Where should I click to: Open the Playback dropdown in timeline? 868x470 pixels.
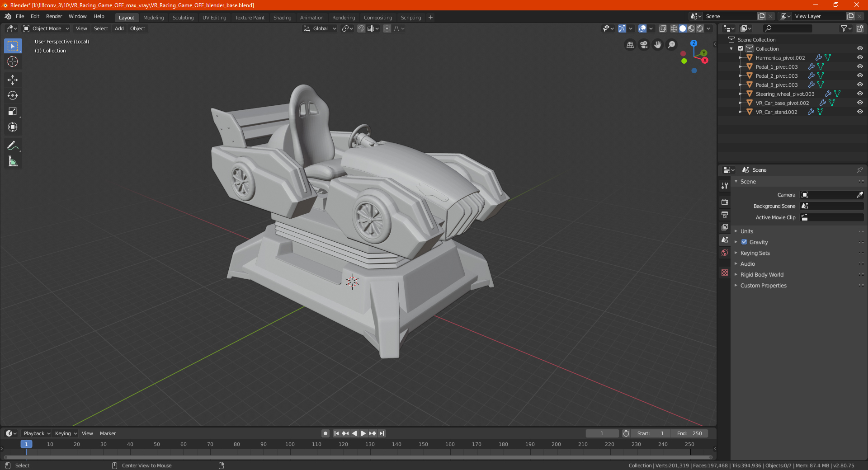pos(37,433)
